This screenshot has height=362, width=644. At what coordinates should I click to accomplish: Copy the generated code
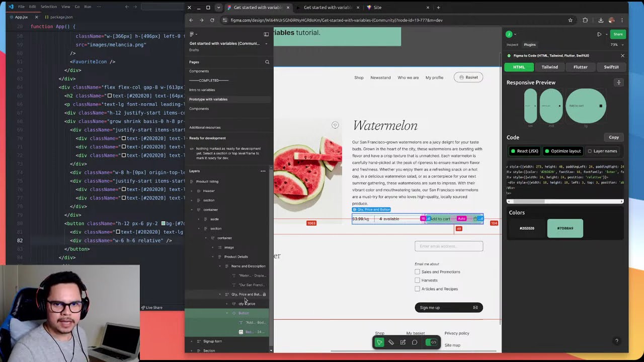point(614,137)
